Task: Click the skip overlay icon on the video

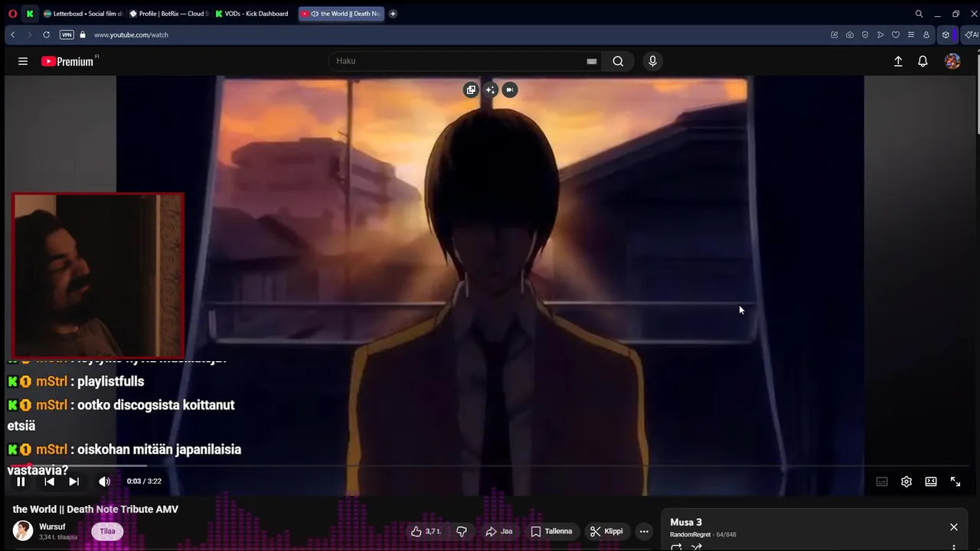Action: click(x=510, y=90)
